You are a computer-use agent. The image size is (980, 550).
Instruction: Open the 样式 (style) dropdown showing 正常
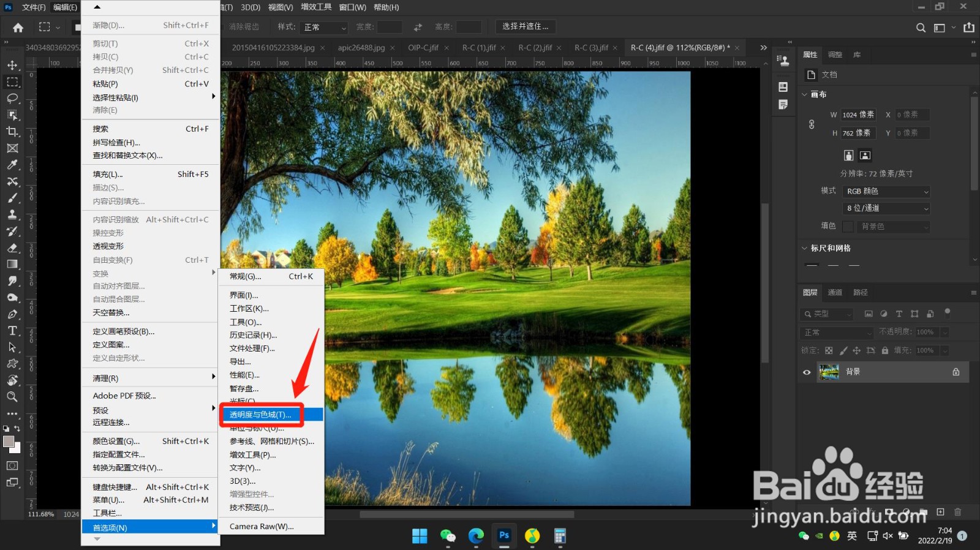click(324, 27)
